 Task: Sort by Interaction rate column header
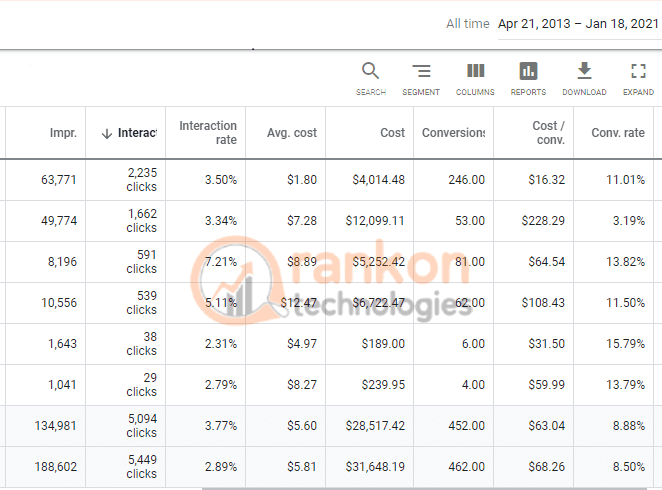[x=208, y=133]
